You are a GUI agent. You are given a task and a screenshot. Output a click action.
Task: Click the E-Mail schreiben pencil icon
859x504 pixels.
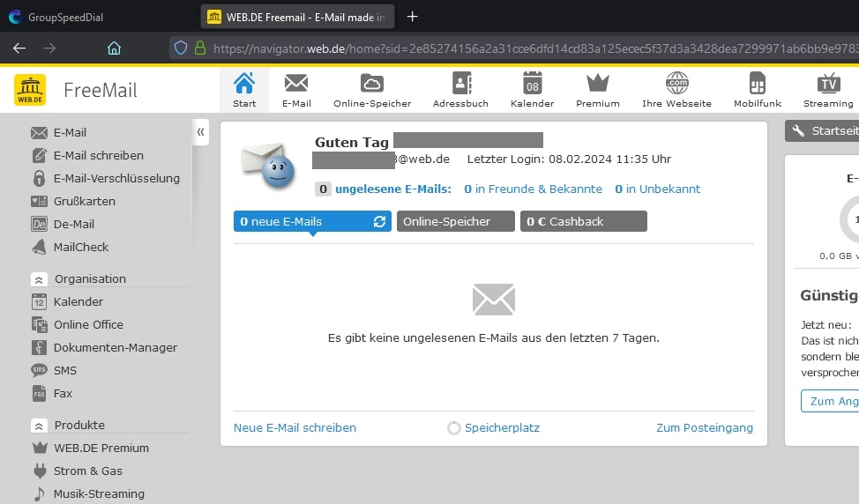(39, 155)
